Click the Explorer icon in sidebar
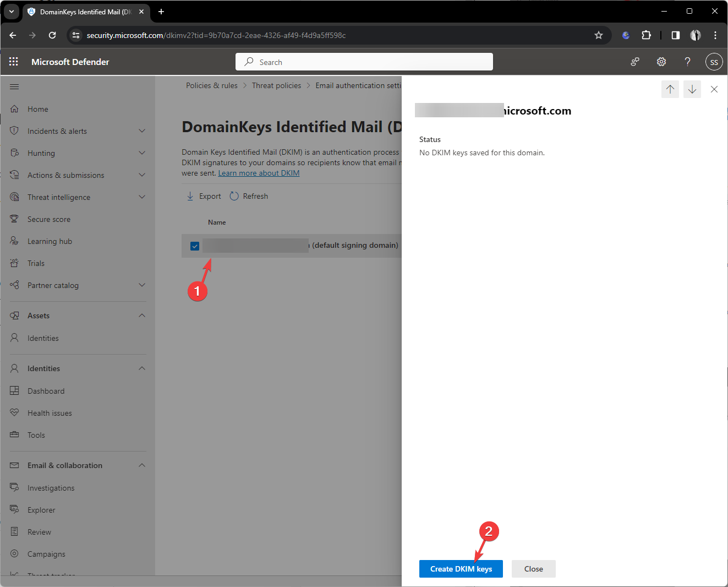The height and width of the screenshot is (587, 728). (14, 510)
